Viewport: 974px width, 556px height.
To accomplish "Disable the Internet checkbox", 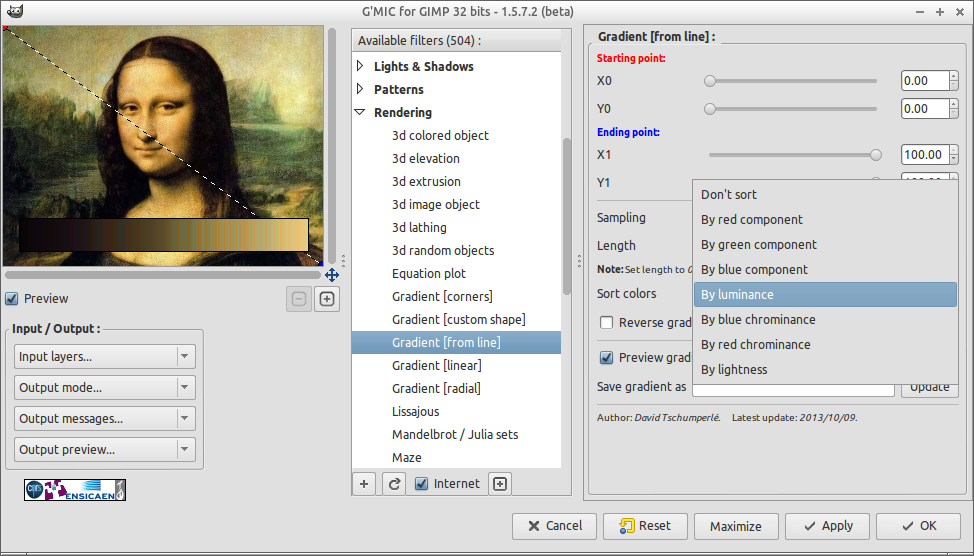I will tap(421, 484).
